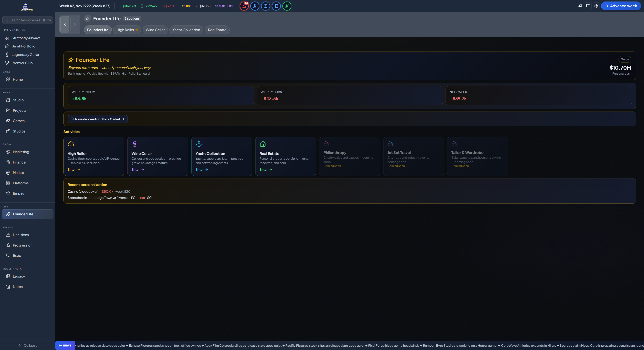Viewport: 644px width, 350px height.
Task: Click the 19225wk runway stat
Action: click(149, 6)
